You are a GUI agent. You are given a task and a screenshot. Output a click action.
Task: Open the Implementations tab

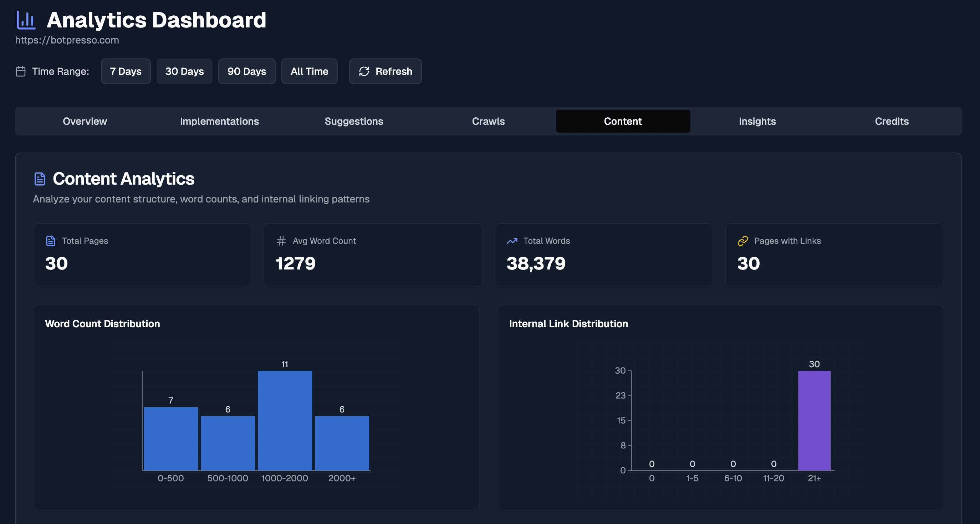pyautogui.click(x=219, y=121)
